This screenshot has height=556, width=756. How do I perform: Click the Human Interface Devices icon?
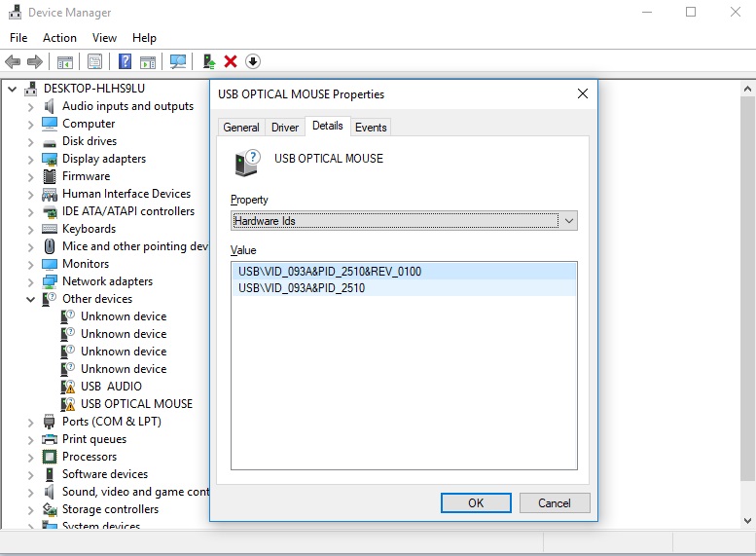(x=50, y=195)
